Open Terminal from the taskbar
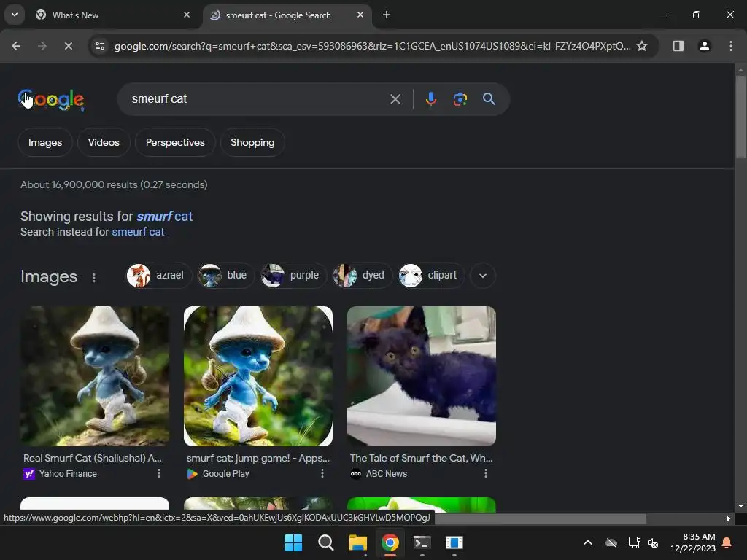 click(x=422, y=542)
